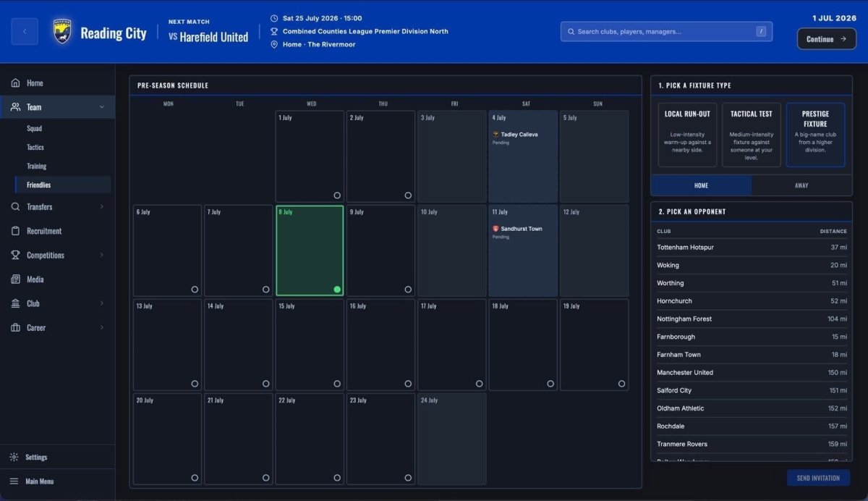Expand the Competitions sidebar chevron
The width and height of the screenshot is (868, 501).
(x=101, y=255)
